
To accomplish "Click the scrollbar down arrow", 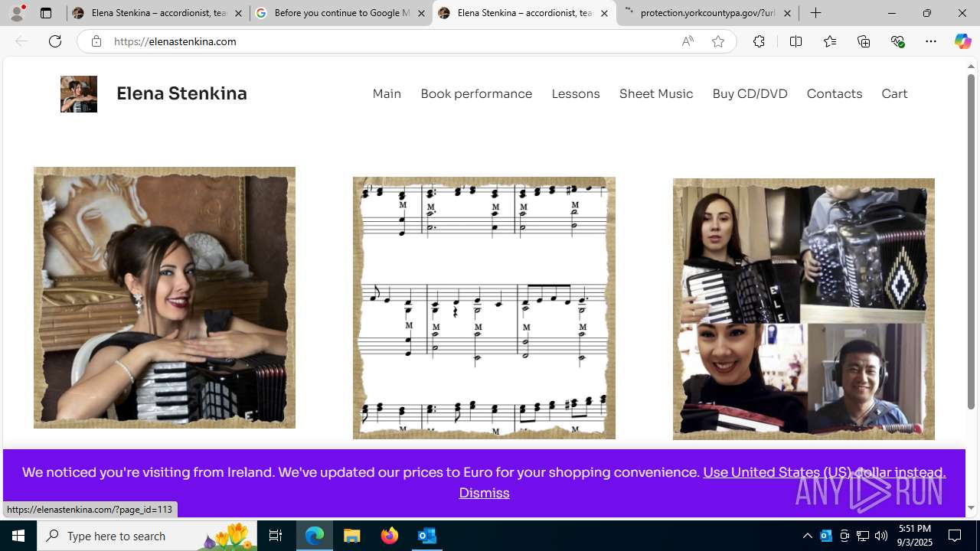I will (x=971, y=507).
